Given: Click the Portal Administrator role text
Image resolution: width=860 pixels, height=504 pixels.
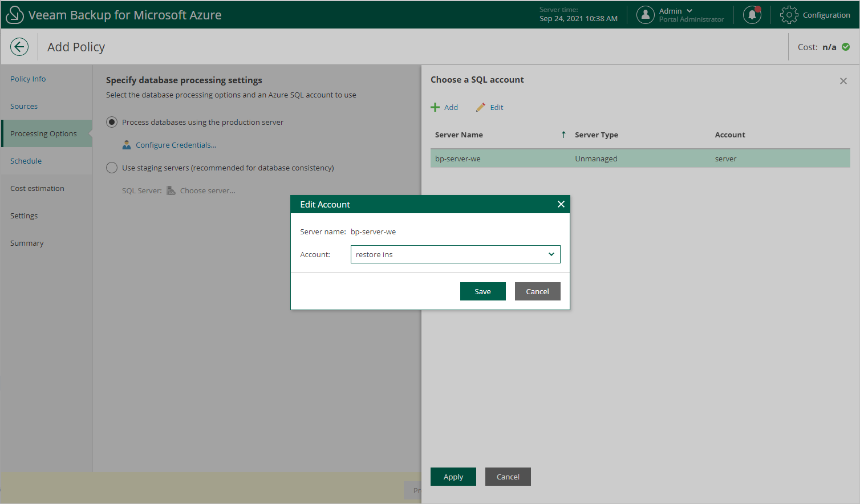Looking at the screenshot, I should 691,19.
